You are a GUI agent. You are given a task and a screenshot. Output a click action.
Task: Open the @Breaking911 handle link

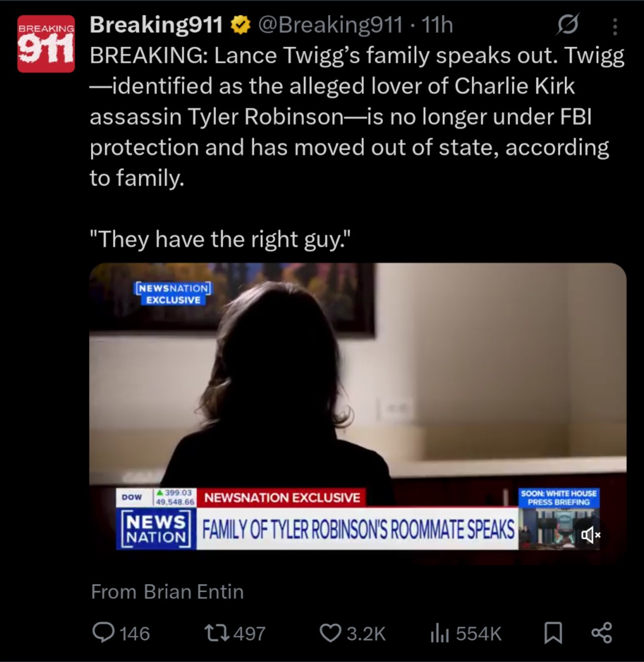[330, 25]
